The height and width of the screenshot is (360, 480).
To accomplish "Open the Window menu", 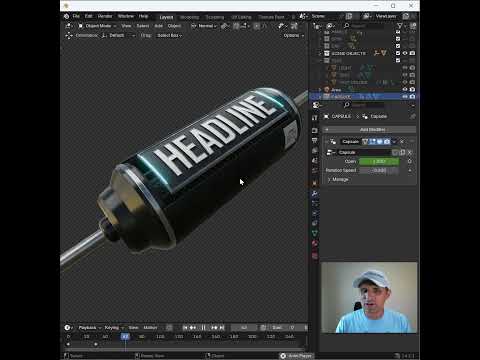I will point(126,16).
